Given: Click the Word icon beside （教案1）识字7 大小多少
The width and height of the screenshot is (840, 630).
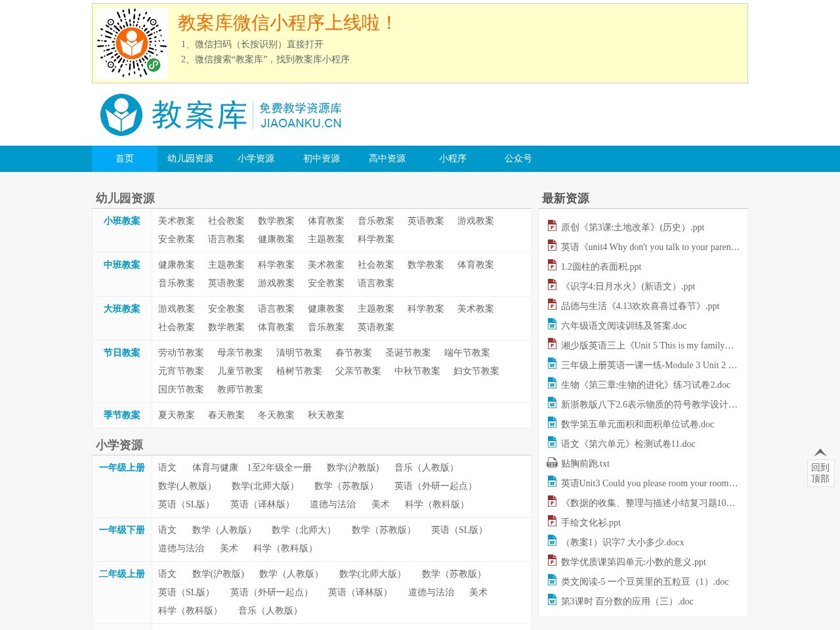Looking at the screenshot, I should pyautogui.click(x=552, y=541).
